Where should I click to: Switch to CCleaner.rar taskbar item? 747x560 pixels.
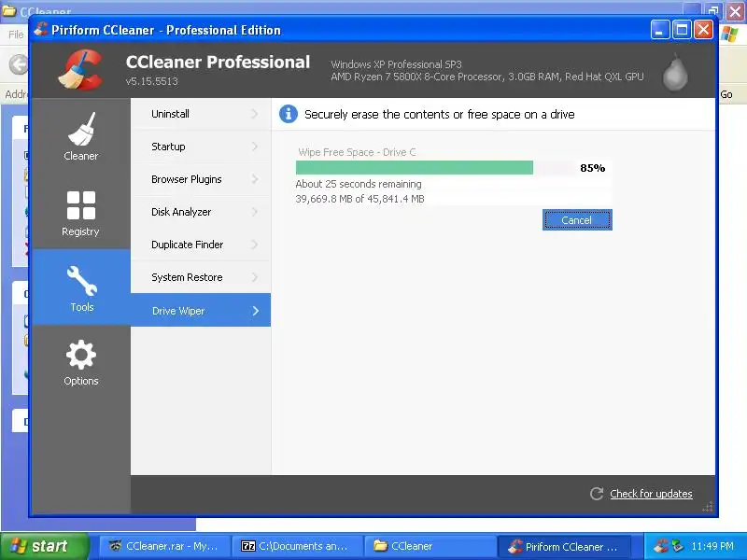tap(165, 546)
